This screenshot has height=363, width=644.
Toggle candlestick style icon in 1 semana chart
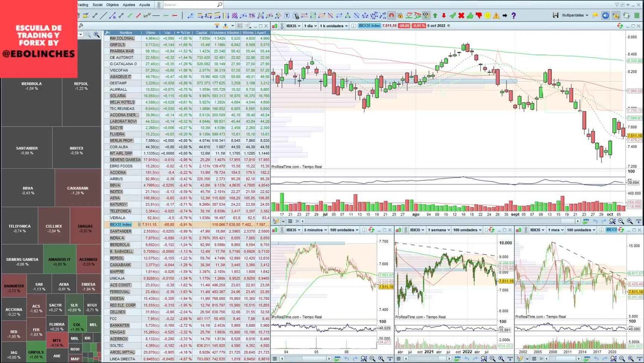coord(398,230)
